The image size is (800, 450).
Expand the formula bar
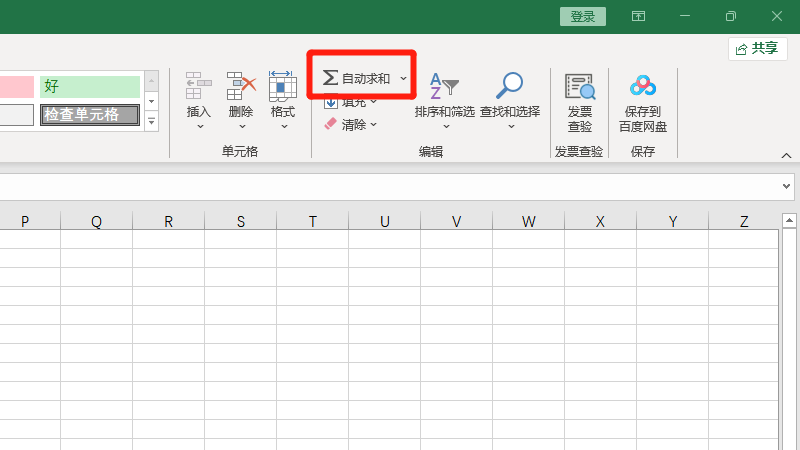coord(786,187)
